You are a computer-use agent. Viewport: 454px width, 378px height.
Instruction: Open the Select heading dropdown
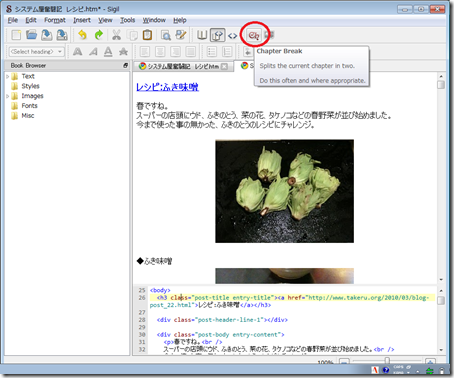(36, 52)
